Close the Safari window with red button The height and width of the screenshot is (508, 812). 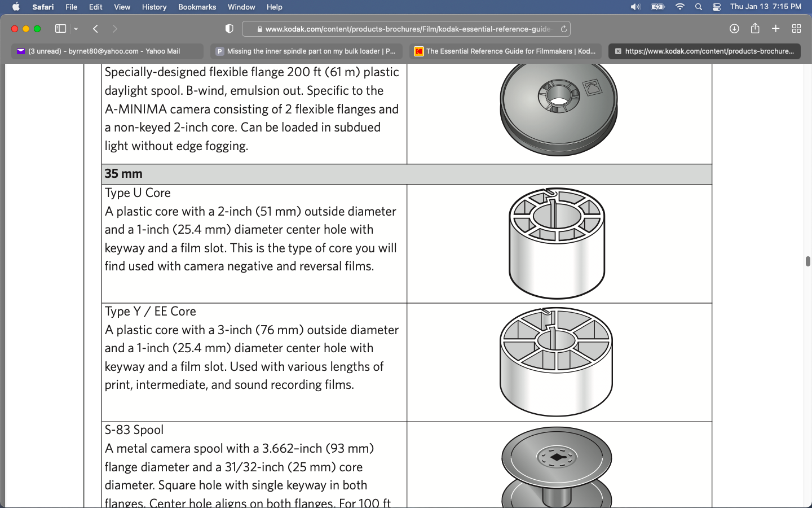(x=15, y=29)
